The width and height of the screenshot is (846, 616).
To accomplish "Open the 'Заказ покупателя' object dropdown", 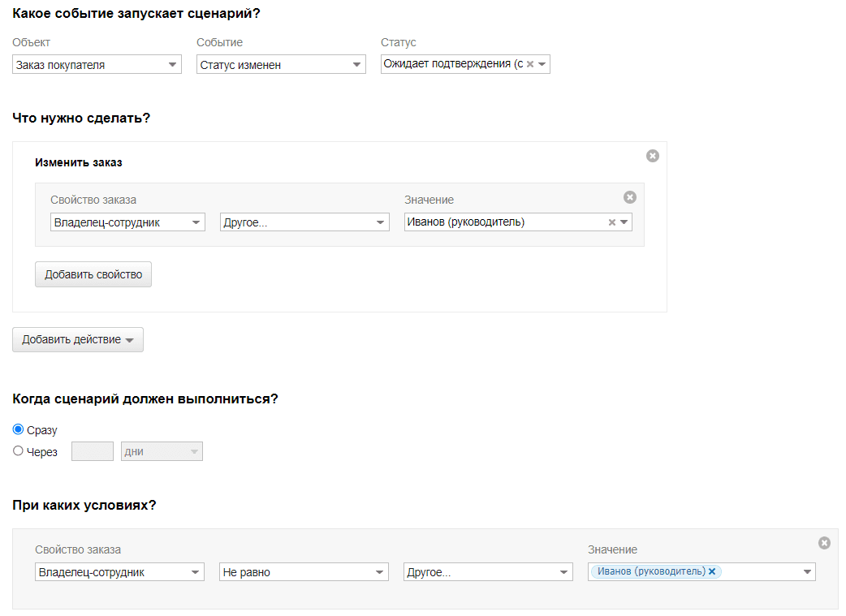I will coord(97,65).
